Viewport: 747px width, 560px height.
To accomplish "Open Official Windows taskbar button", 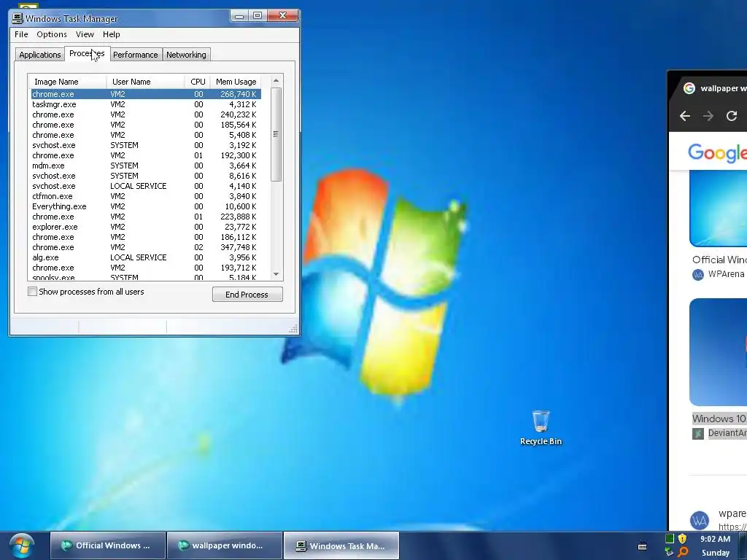I will [108, 545].
